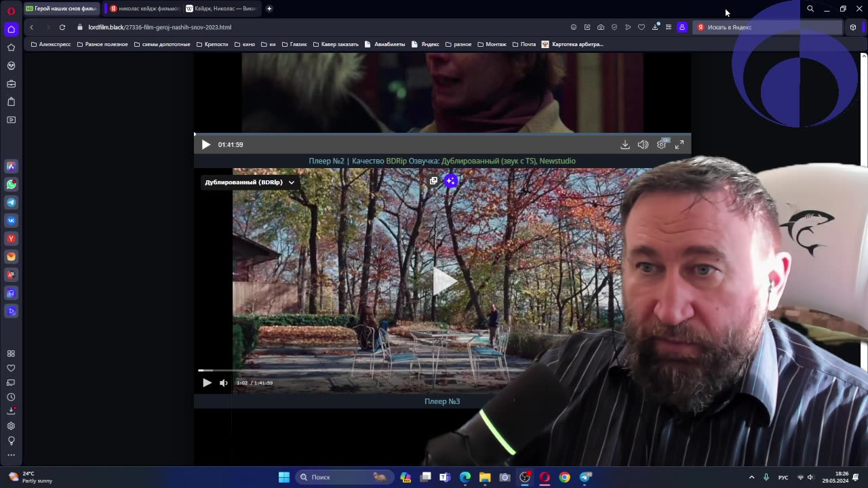Open sidebar settings gear icon
This screenshot has width=868, height=488.
[x=11, y=426]
